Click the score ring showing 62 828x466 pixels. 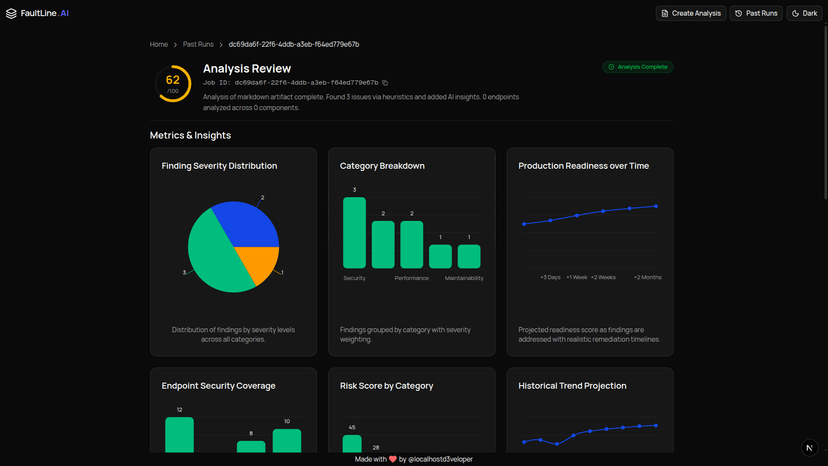pyautogui.click(x=173, y=83)
